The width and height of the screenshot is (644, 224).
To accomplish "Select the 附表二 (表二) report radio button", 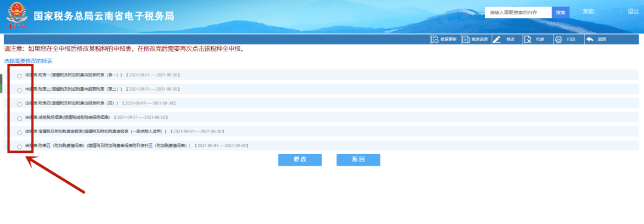I will click(x=20, y=90).
